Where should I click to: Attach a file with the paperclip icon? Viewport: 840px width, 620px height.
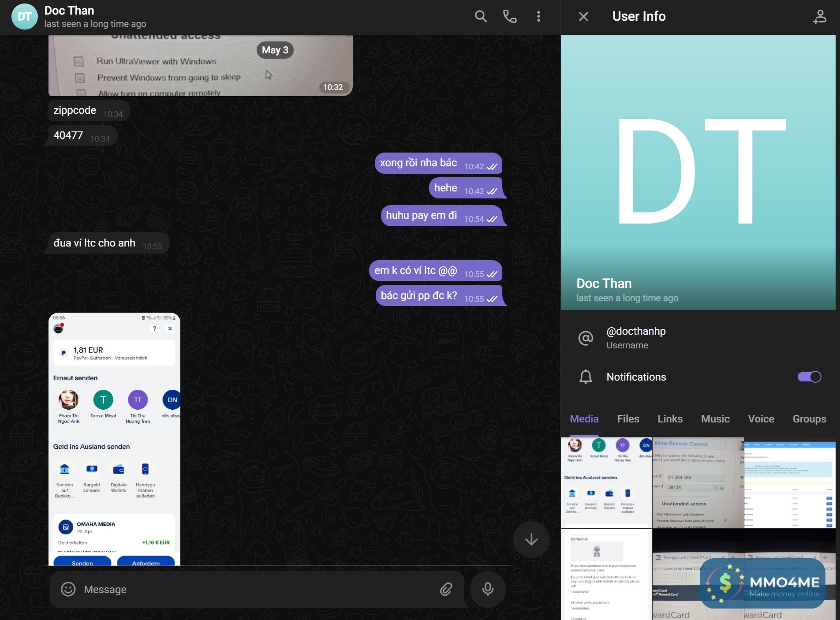(x=446, y=589)
